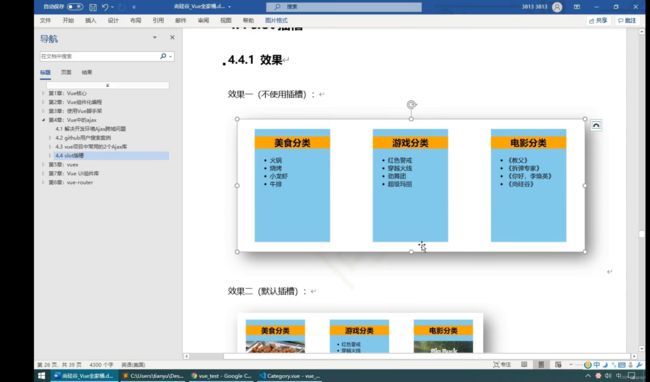This screenshot has height=382, width=650.
Task: Expand the 第6章: vue-router heading
Action: [43, 182]
